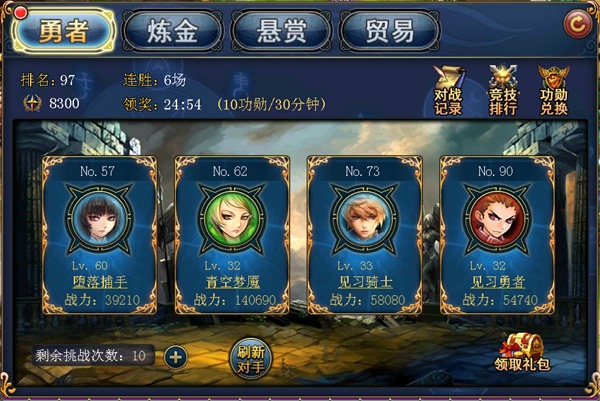Click the 见习勇者 name link

(497, 282)
